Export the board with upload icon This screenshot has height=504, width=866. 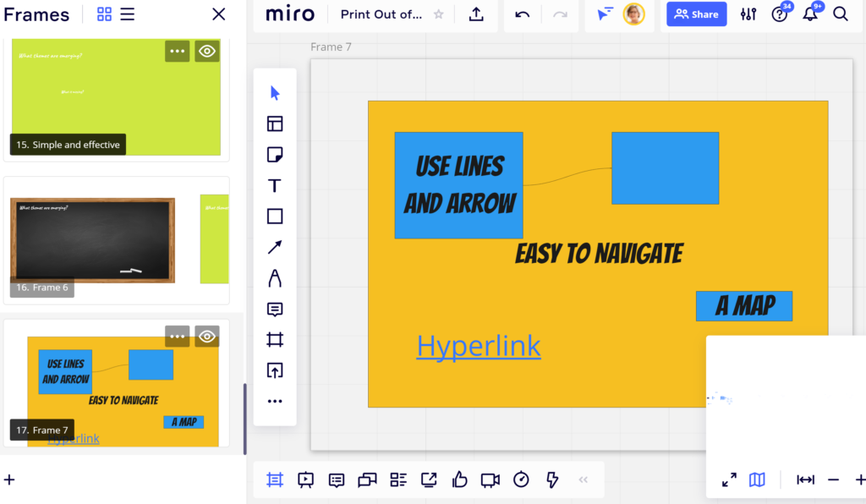(476, 14)
